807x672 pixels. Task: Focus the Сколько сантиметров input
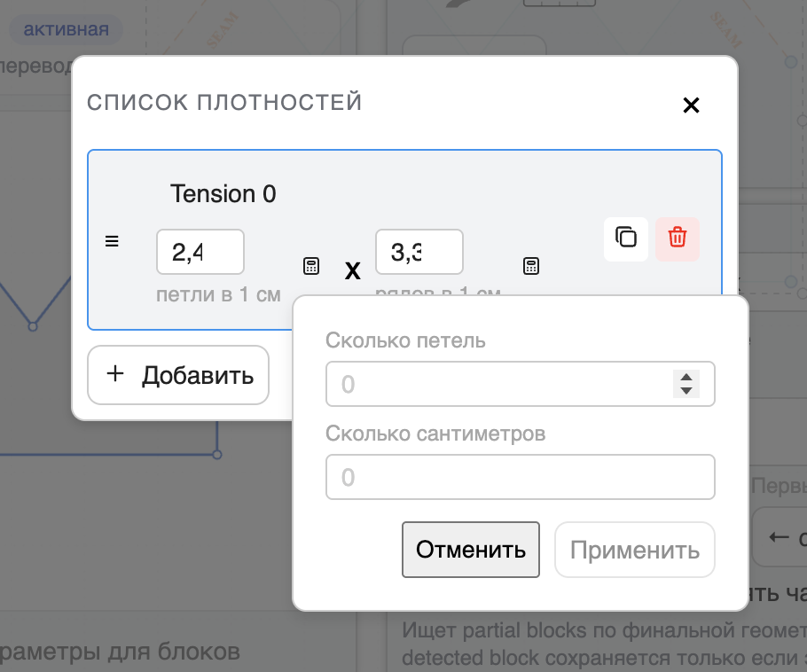point(521,477)
